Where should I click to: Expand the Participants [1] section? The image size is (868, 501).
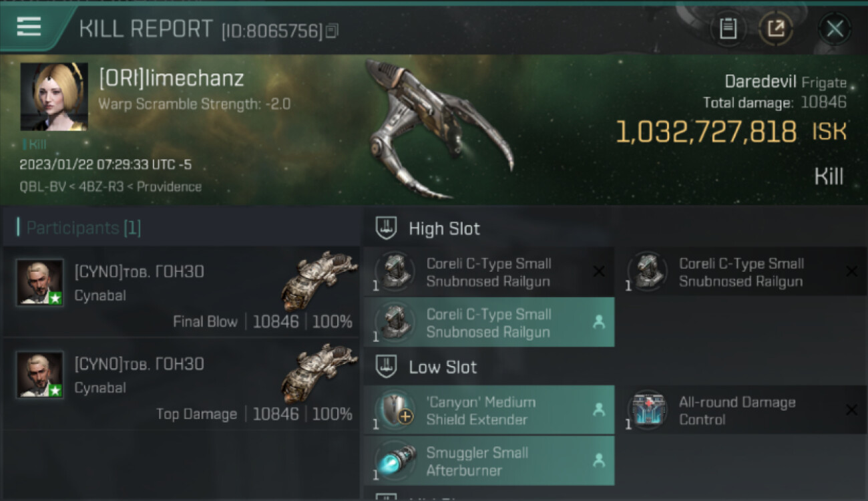(x=79, y=228)
